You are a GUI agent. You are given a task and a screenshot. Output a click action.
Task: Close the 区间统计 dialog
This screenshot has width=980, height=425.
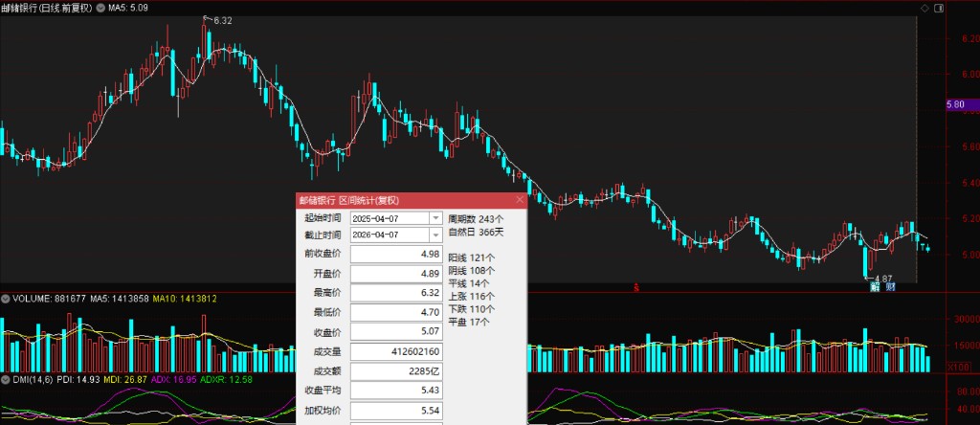tap(520, 200)
